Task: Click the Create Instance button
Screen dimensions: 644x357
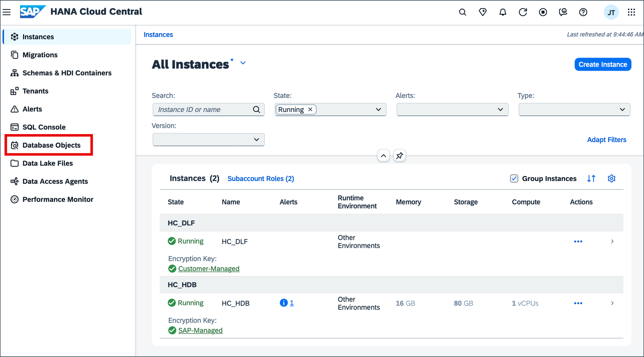Action: (603, 64)
